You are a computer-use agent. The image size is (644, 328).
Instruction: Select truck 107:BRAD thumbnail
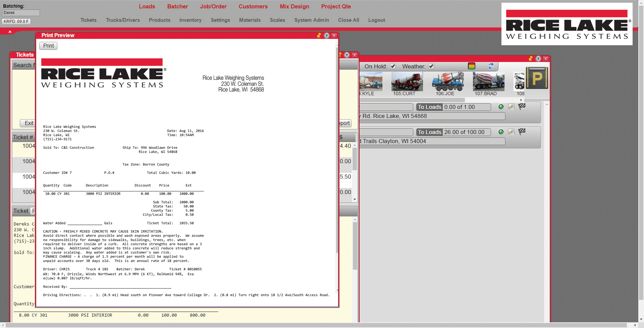tap(488, 81)
